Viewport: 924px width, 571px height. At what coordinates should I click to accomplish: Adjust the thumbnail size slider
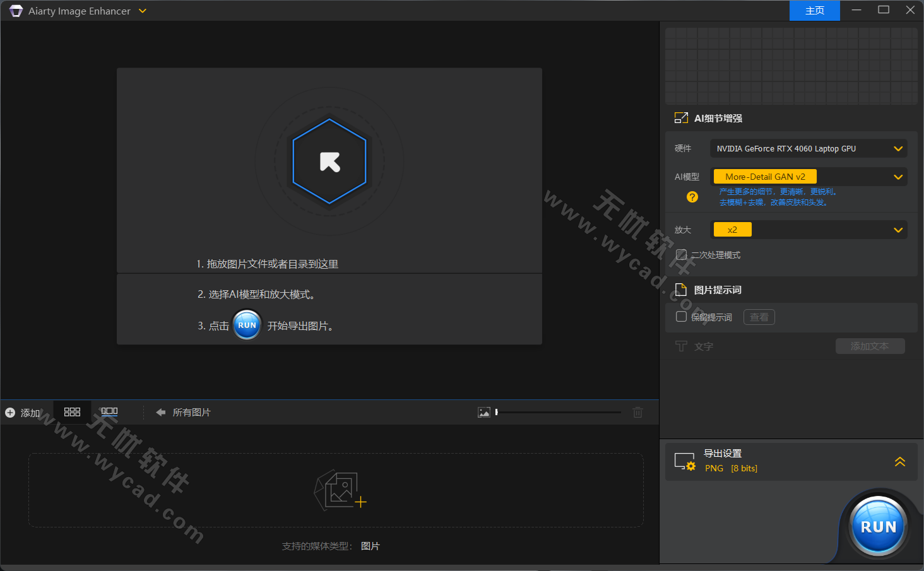[558, 411]
